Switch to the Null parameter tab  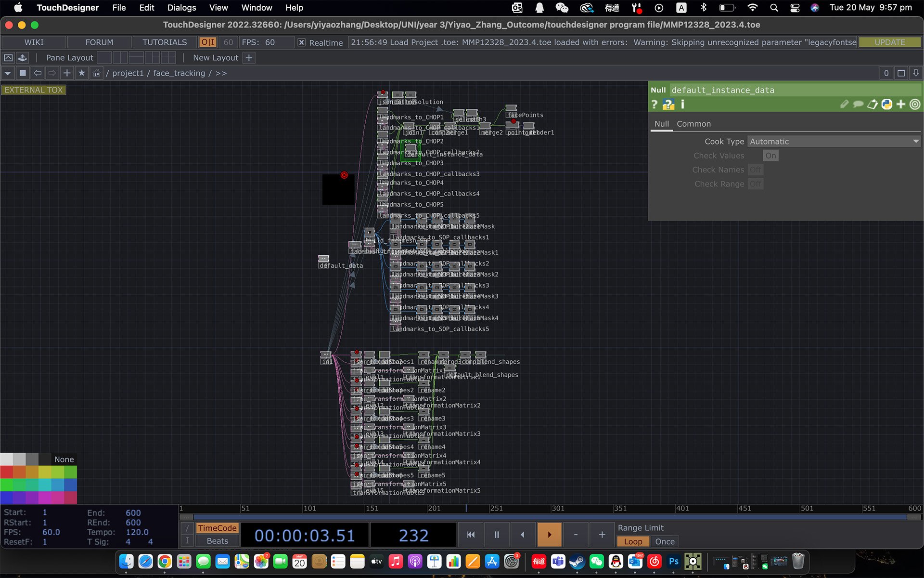click(x=661, y=124)
